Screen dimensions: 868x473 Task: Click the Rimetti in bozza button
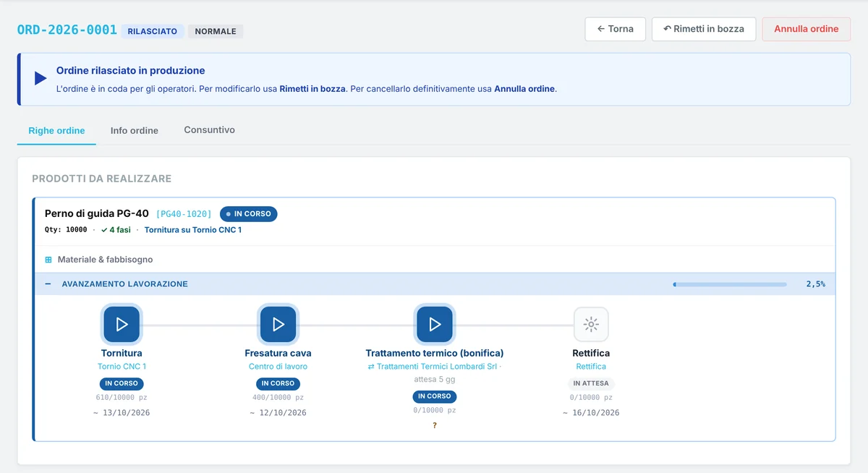(x=704, y=29)
